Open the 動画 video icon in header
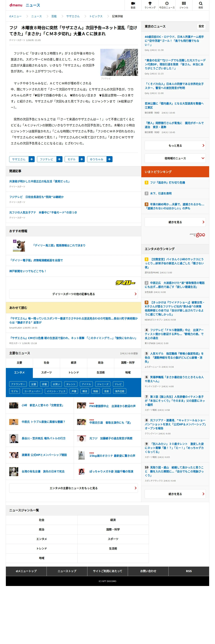 click(133, 5)
